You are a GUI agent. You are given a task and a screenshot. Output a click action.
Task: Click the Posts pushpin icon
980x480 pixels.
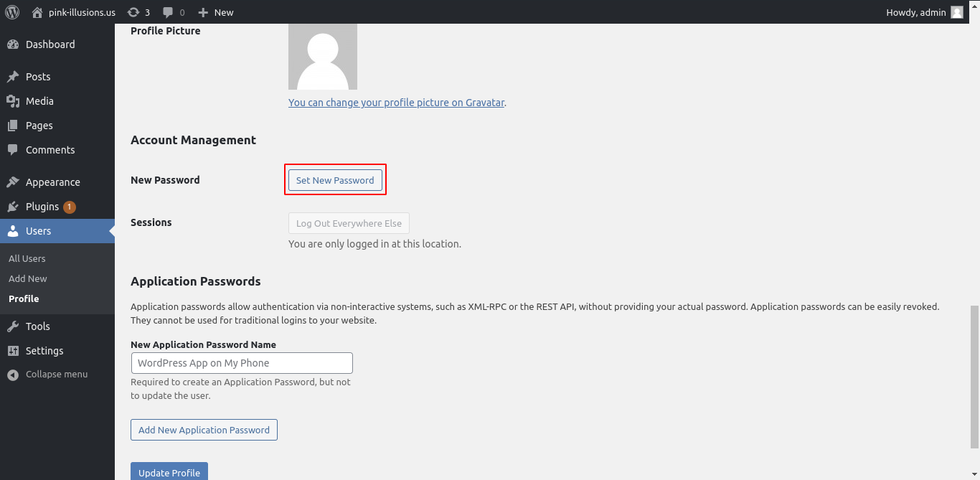[x=13, y=77]
